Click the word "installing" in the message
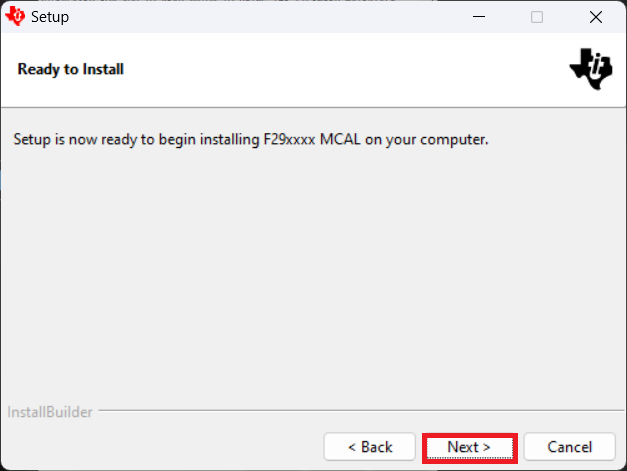627x471 pixels. (230, 139)
